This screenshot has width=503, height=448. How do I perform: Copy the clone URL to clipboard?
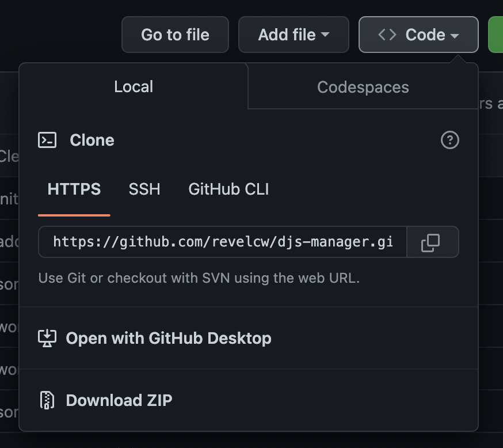click(433, 242)
